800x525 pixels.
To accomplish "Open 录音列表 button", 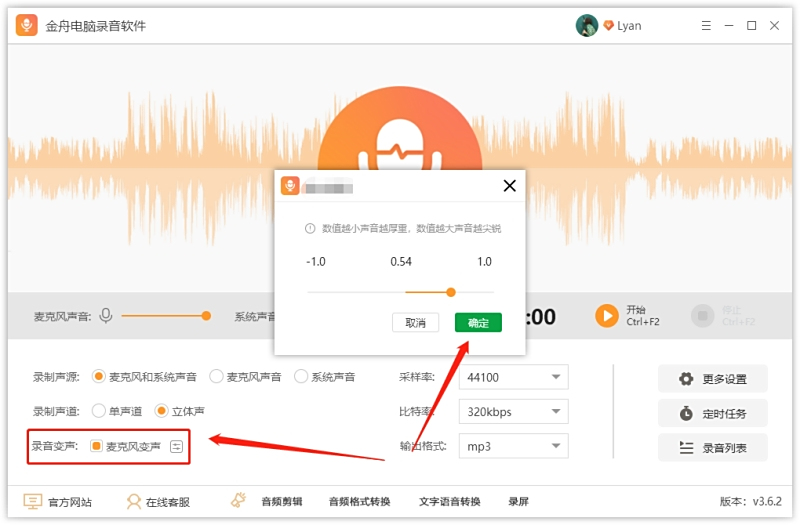I will pos(713,448).
